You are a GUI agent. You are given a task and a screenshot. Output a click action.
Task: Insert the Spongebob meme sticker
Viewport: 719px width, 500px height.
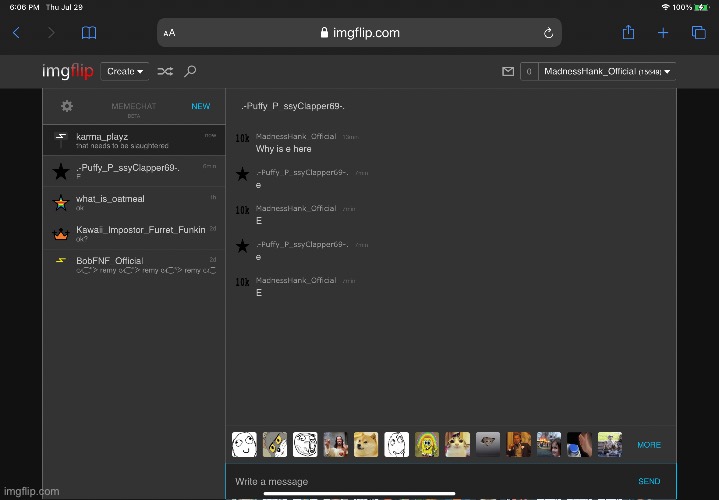427,444
